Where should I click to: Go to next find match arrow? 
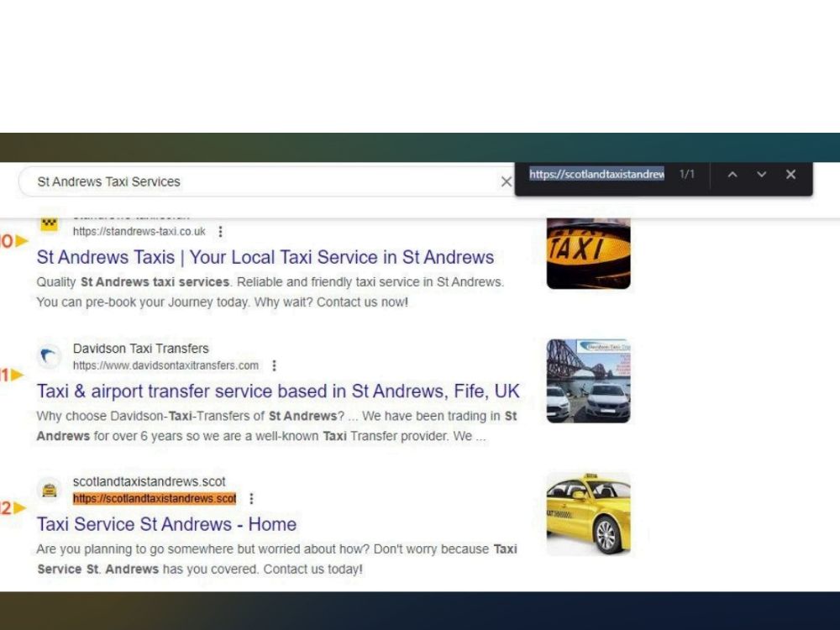(761, 175)
